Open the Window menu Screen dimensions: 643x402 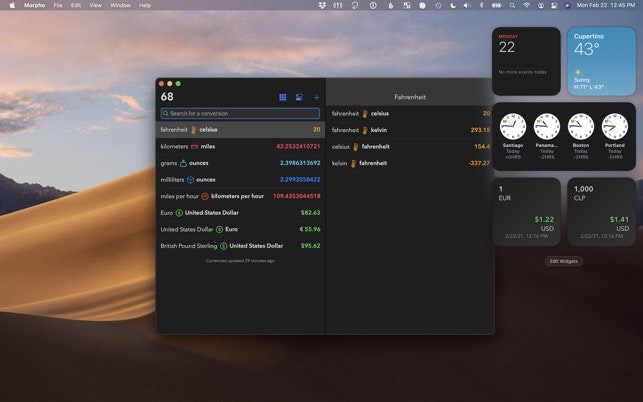[x=121, y=5]
